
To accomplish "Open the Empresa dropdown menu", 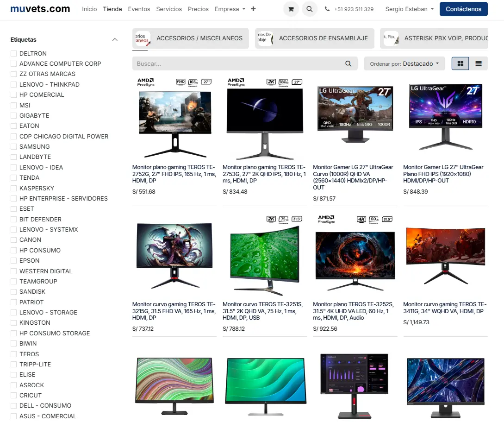I will pos(230,9).
